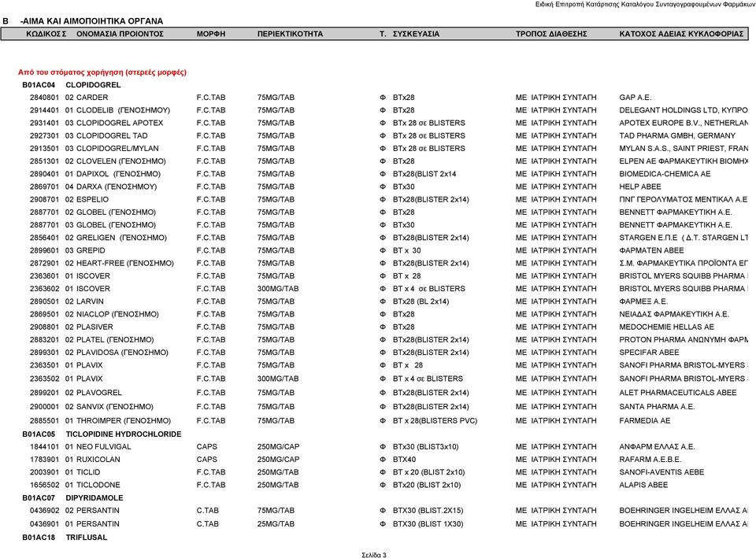Select NIACLOP (ΓΕΝΟΣΗΜΟ) entry
Viewport: 756px width, 558px height.
[x=117, y=314]
